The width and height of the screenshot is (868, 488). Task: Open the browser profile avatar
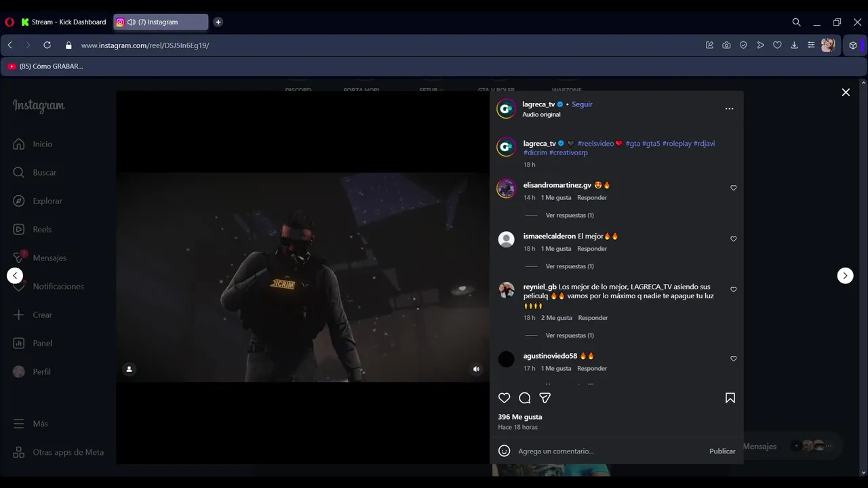[828, 45]
